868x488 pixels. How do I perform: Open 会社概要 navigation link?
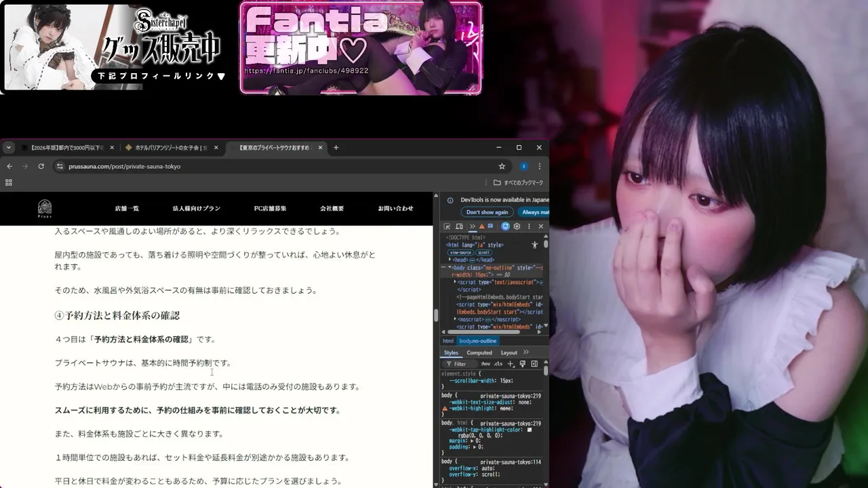click(x=332, y=209)
